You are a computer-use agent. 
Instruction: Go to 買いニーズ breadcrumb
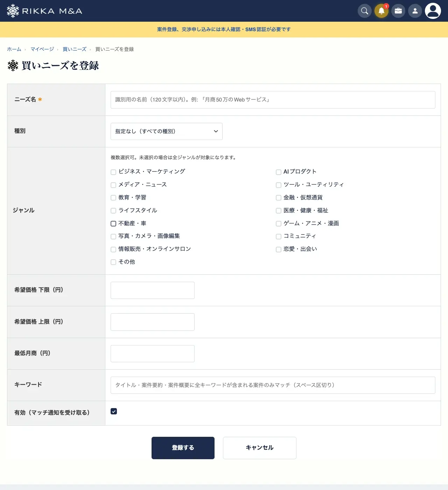74,49
